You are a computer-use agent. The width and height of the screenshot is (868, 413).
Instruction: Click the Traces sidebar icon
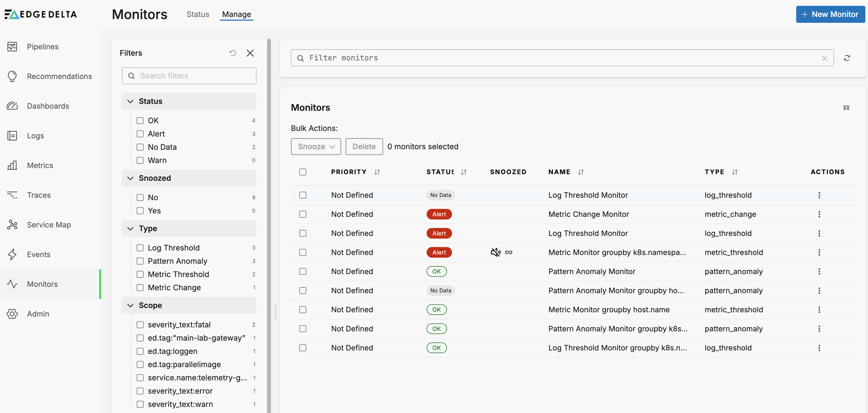(12, 195)
